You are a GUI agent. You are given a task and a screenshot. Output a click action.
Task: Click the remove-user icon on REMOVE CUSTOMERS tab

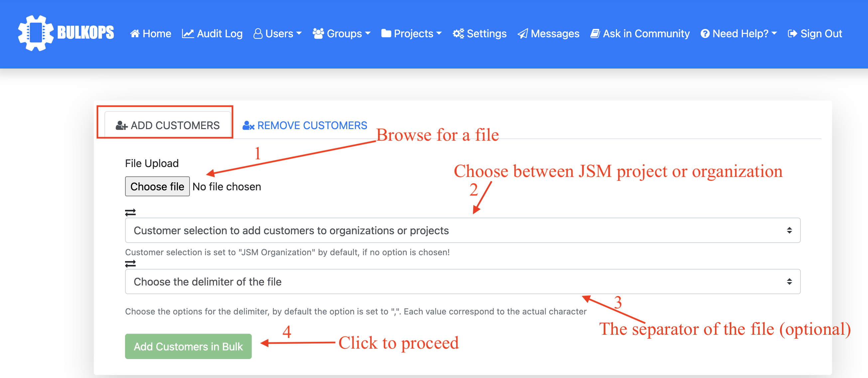(248, 125)
